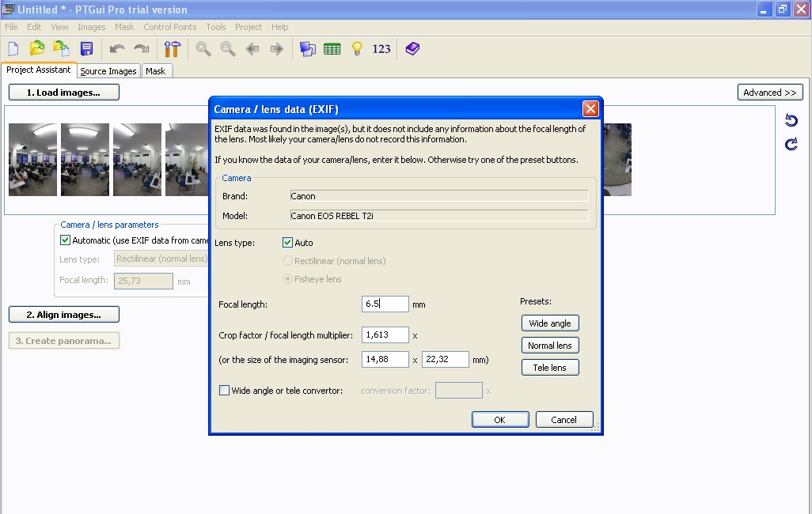Open the purple help book icon
Viewport: 812px width, 514px height.
tap(412, 49)
